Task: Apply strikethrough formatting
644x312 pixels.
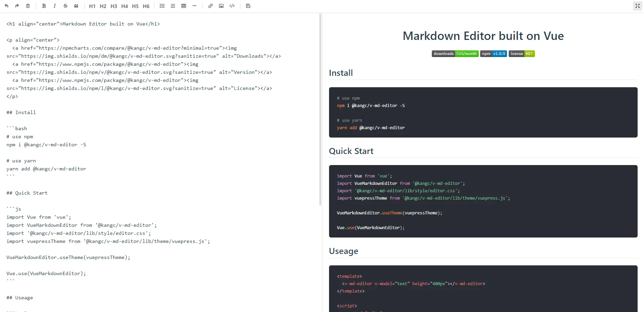Action: point(65,6)
